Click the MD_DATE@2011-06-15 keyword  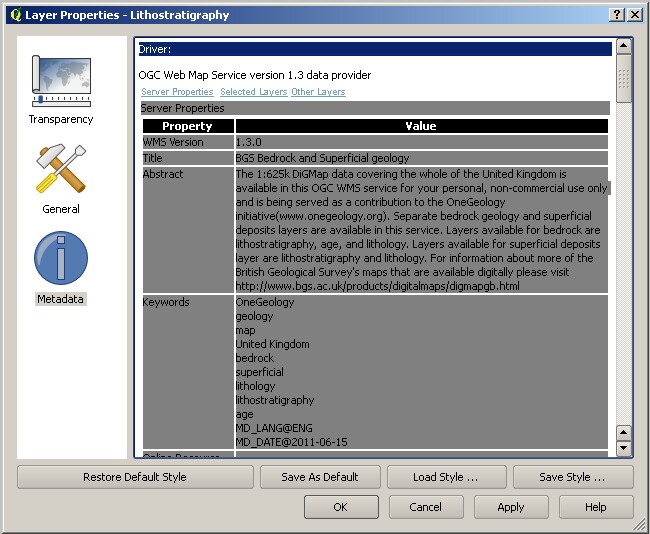click(x=291, y=442)
